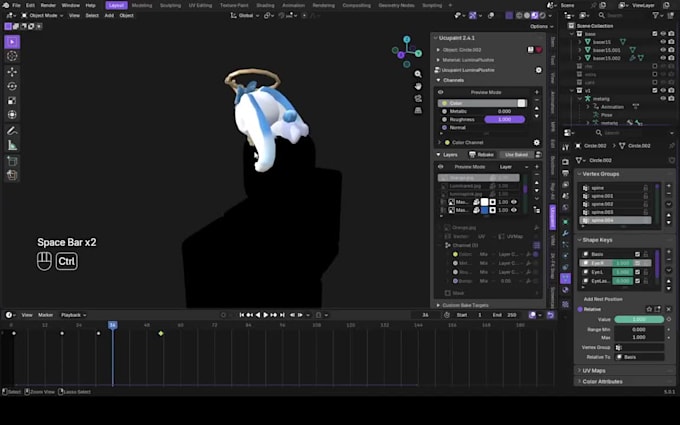The width and height of the screenshot is (680, 425).
Task: Open the Modifiers wrench properties tab
Action: coord(565,233)
